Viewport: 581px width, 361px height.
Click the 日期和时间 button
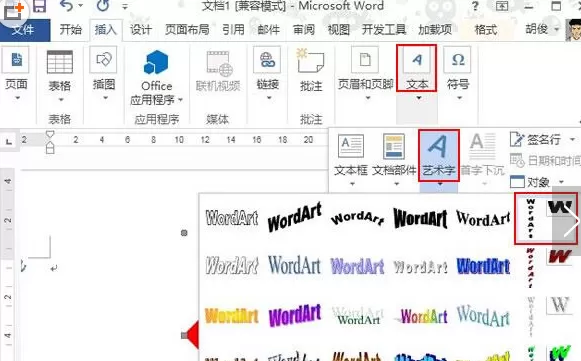point(545,160)
